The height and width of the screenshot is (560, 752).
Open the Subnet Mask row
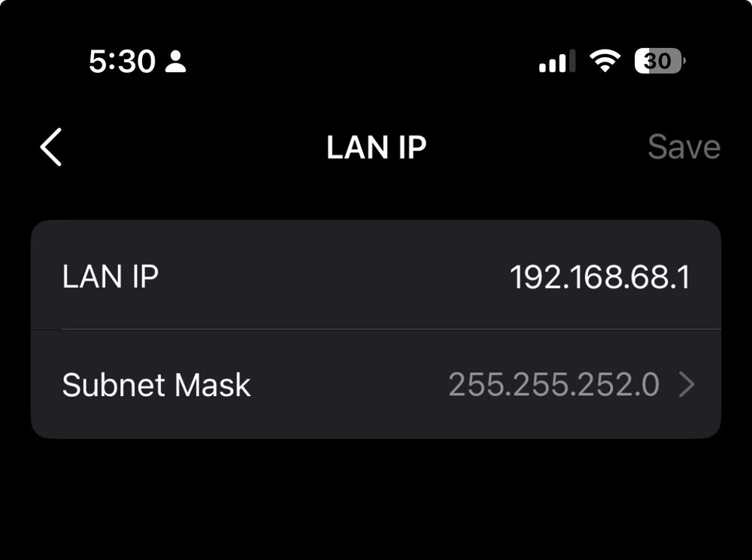point(376,385)
